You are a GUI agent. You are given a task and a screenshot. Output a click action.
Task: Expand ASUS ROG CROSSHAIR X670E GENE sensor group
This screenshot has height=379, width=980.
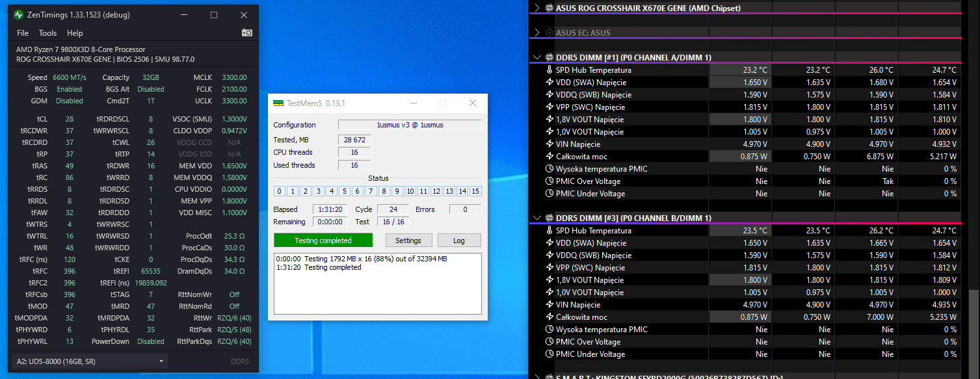pos(536,8)
